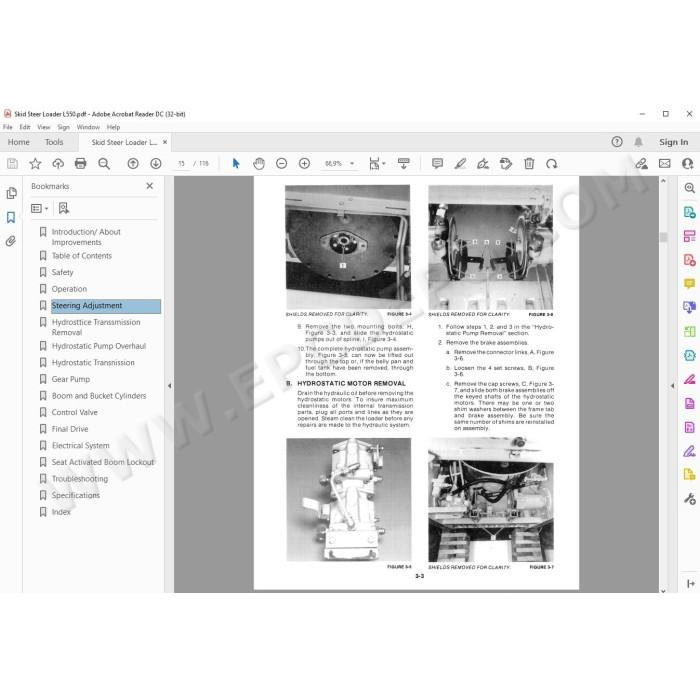This screenshot has width=700, height=700.
Task: Close the Bookmarks panel
Action: click(x=150, y=186)
